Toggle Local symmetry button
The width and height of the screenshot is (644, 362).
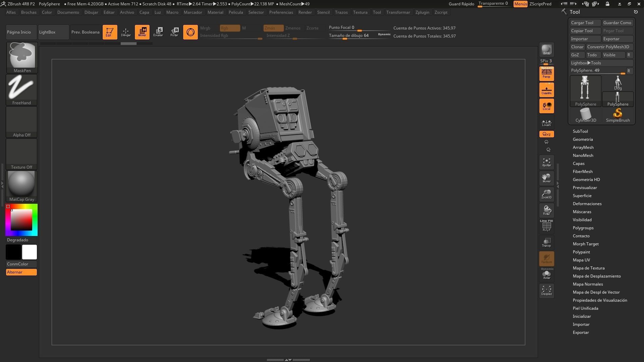(x=546, y=106)
